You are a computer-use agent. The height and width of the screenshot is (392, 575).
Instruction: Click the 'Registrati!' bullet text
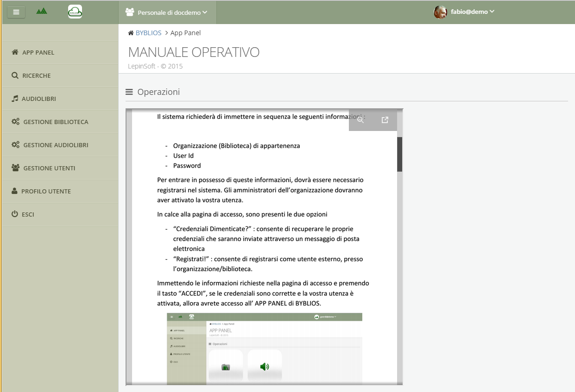tap(268, 264)
